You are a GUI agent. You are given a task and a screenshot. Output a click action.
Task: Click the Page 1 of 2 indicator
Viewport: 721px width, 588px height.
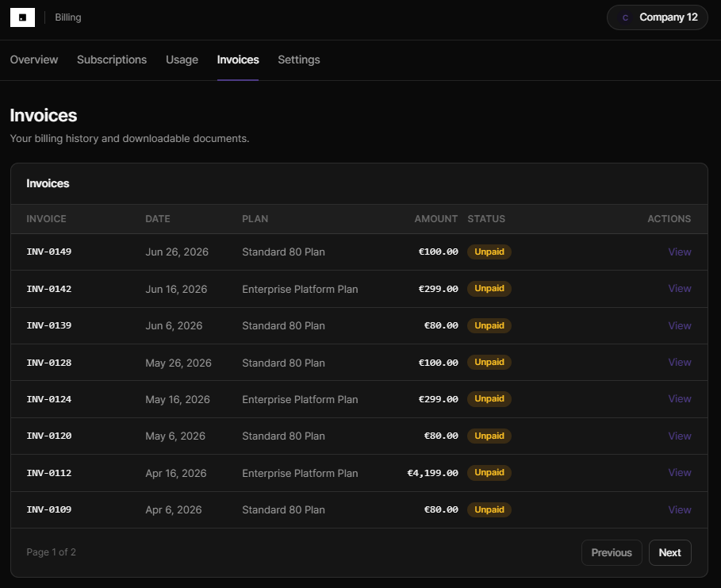click(51, 552)
